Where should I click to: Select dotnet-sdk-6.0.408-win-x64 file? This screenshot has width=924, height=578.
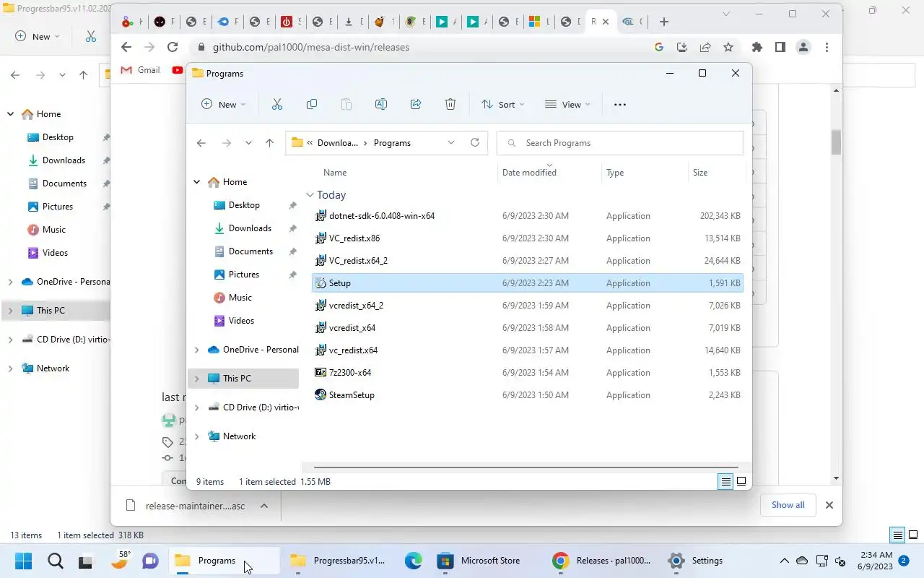(527, 216)
